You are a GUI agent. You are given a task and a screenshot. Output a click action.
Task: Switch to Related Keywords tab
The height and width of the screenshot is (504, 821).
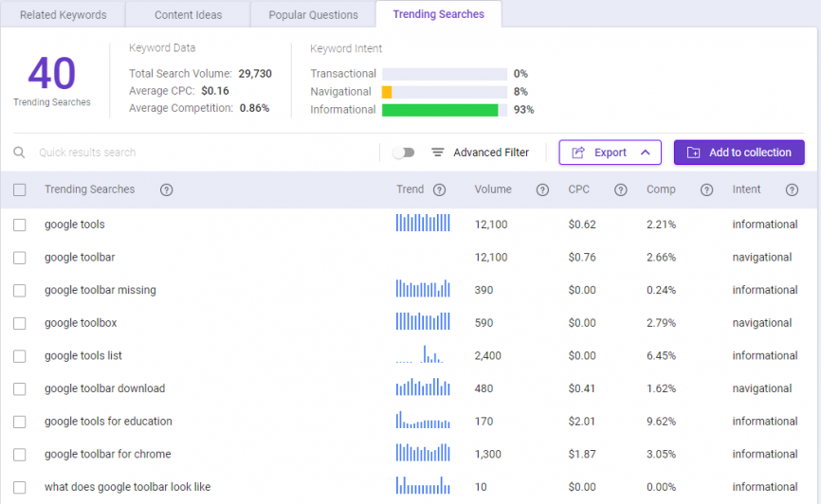tap(63, 14)
